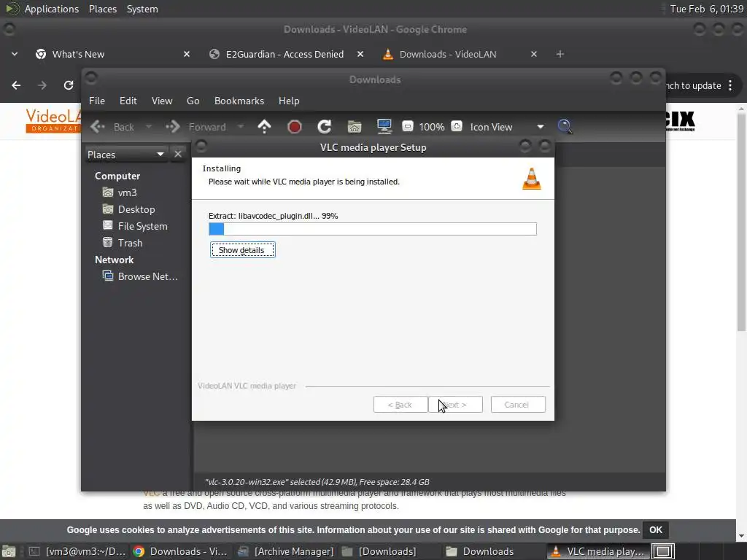The width and height of the screenshot is (747, 560).
Task: Click the 'Extract: libavcodec_plugin.dll' status text
Action: (273, 216)
